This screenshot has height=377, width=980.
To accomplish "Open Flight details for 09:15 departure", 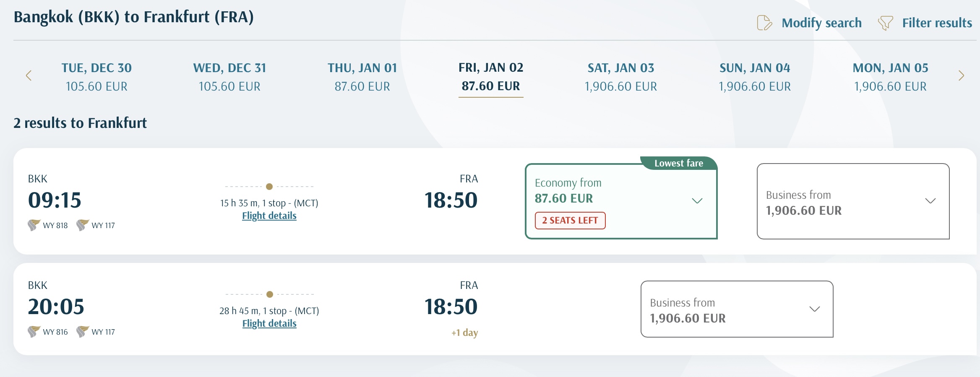I will [x=269, y=216].
